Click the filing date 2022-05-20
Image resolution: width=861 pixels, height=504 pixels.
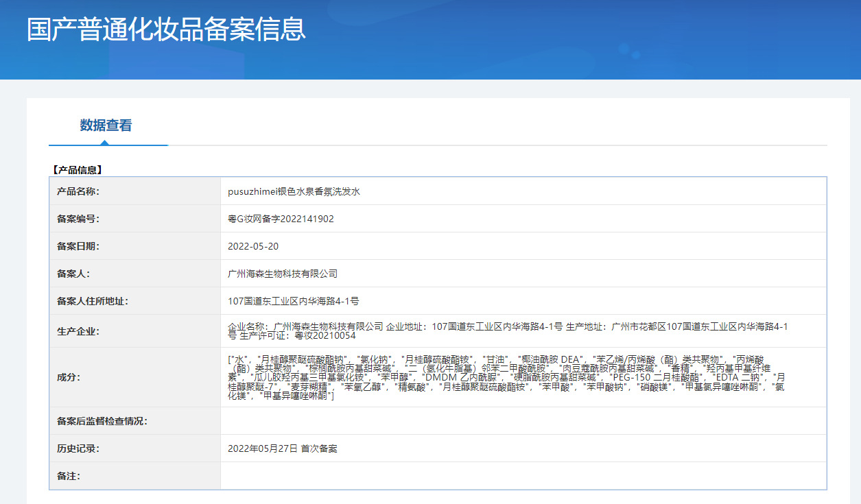coord(253,246)
